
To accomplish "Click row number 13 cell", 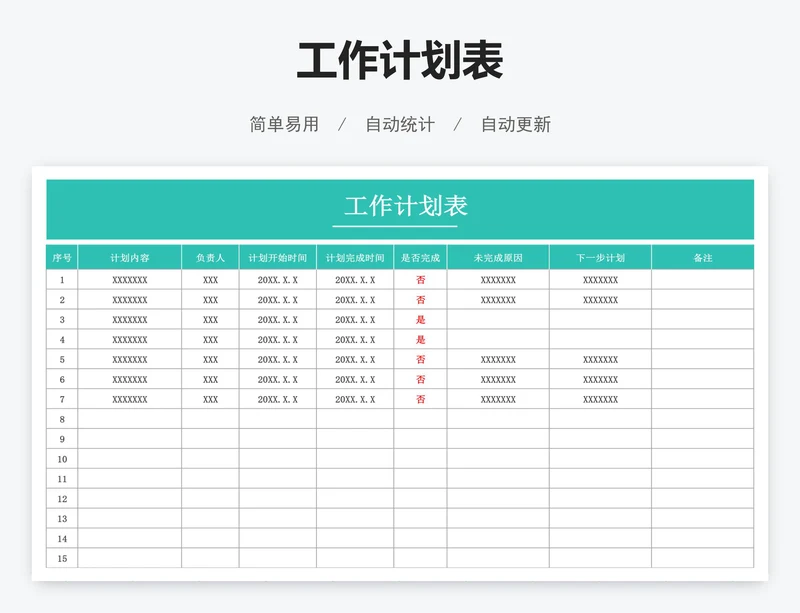I will pos(62,519).
